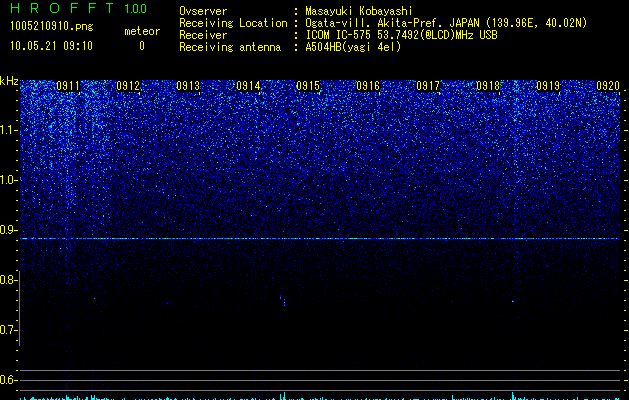Screen dimensions: 629x400
Task: Click the 0917 time marker
Action: [x=428, y=86]
